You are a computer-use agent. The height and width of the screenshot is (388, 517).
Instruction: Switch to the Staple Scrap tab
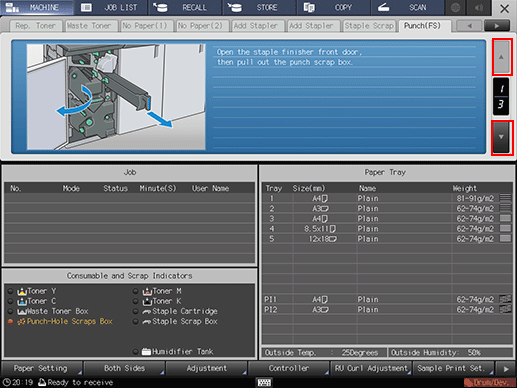click(369, 26)
